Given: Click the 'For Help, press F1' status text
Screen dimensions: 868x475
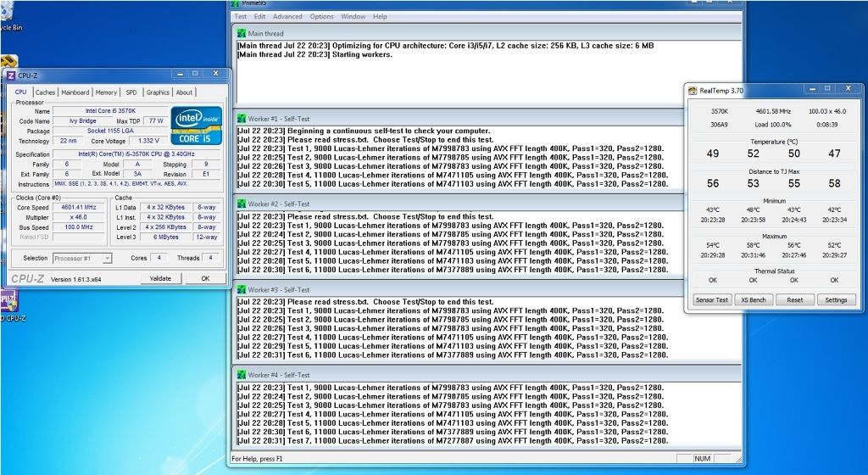Looking at the screenshot, I should pos(257,458).
